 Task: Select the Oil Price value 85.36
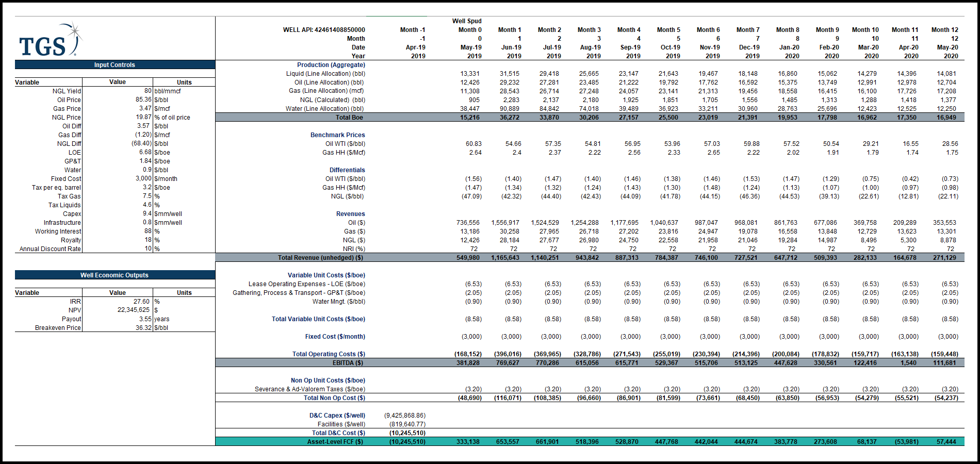(x=143, y=100)
